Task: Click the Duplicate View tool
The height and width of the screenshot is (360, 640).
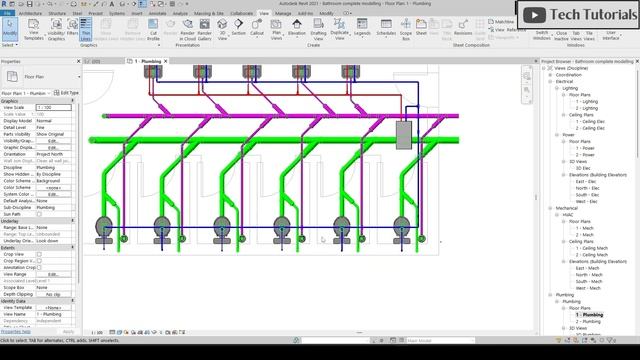Action: (x=339, y=29)
